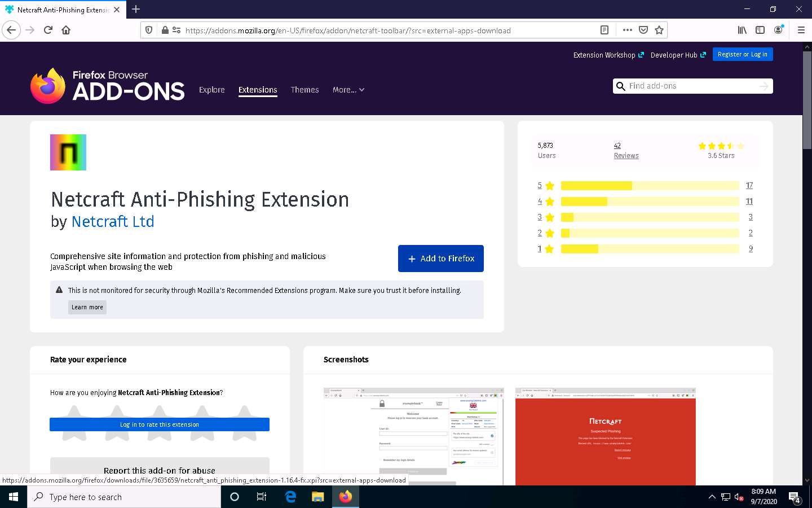Viewport: 812px width, 508px height.
Task: Open red Suspected Phishing screenshot thumbnail
Action: (x=606, y=436)
